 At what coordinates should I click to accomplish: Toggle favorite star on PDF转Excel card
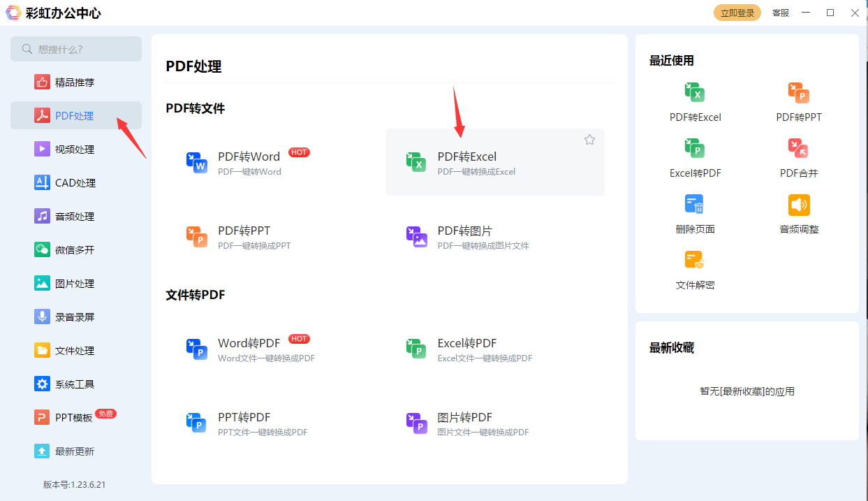(x=589, y=140)
